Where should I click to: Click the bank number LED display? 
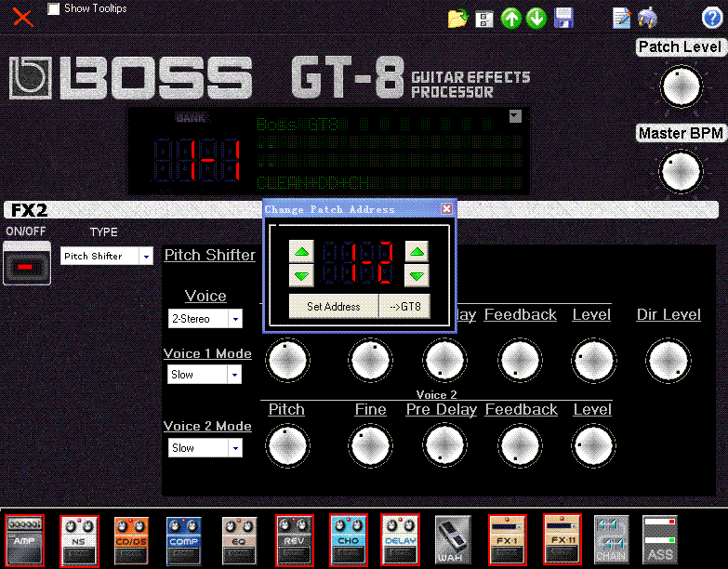coord(197,160)
